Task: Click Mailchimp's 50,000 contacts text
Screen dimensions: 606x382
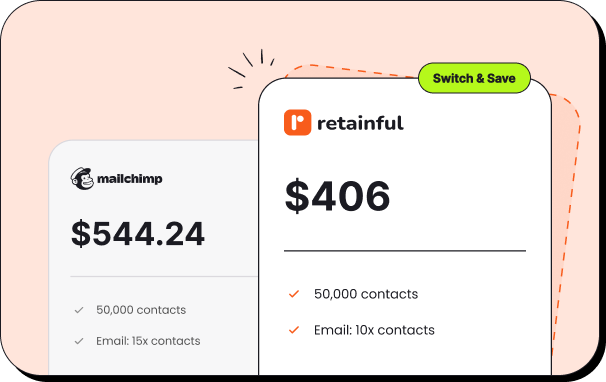Action: (x=141, y=310)
